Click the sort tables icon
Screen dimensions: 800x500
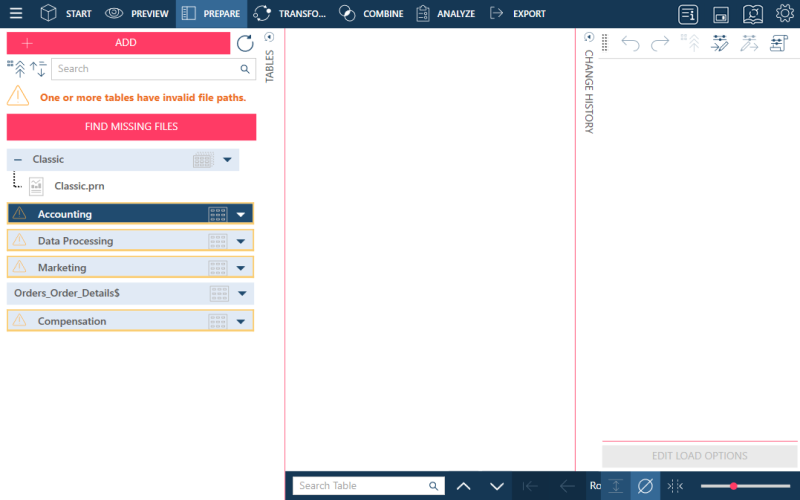[38, 68]
